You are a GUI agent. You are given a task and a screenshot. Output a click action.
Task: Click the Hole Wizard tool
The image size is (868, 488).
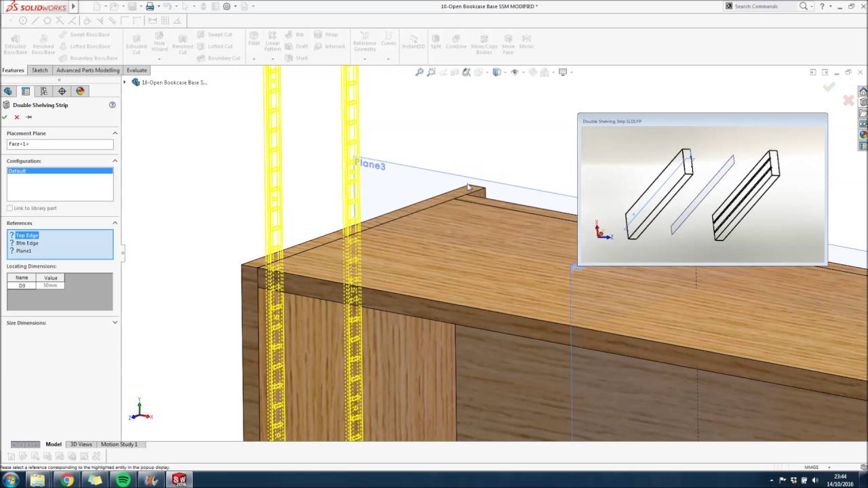[159, 43]
